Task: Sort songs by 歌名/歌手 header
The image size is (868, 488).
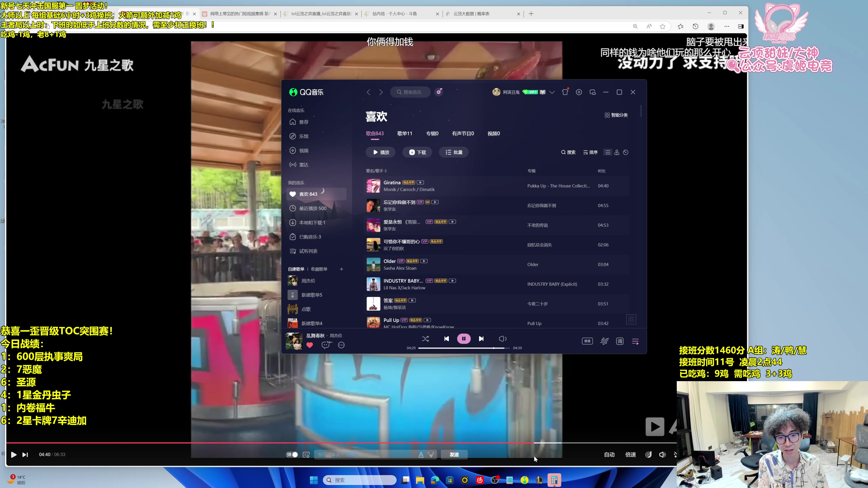Action: [x=376, y=171]
